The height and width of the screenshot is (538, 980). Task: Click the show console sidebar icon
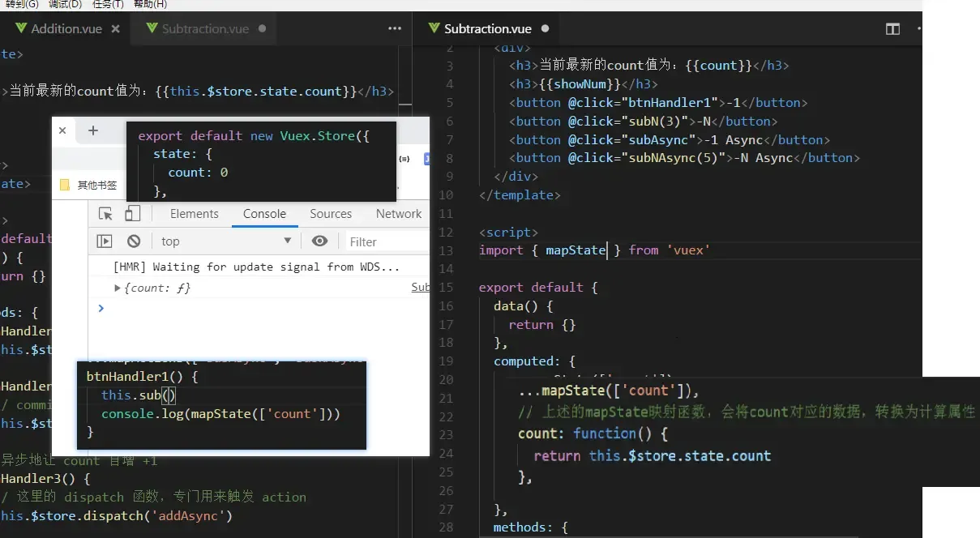104,240
